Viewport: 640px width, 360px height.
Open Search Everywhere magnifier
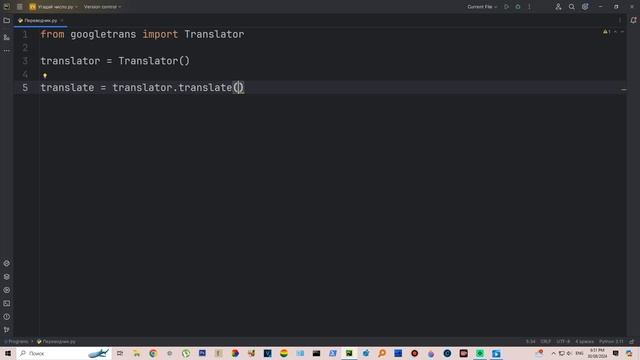572,7
